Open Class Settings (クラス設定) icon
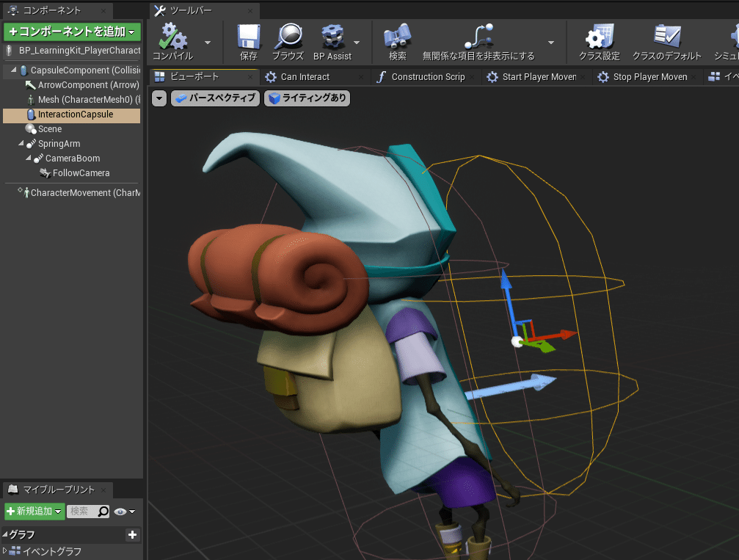739x560 pixels. click(x=599, y=37)
